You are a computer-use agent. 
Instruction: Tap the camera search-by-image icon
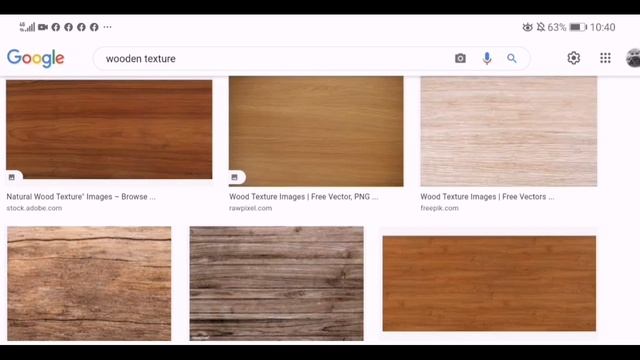(x=460, y=58)
